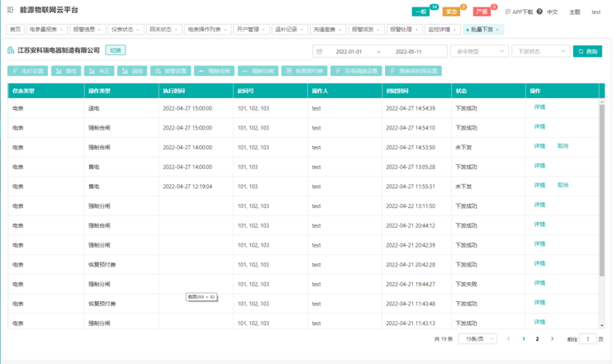Click 取消 for row created 14:53:50
The image size is (613, 364).
563,146
